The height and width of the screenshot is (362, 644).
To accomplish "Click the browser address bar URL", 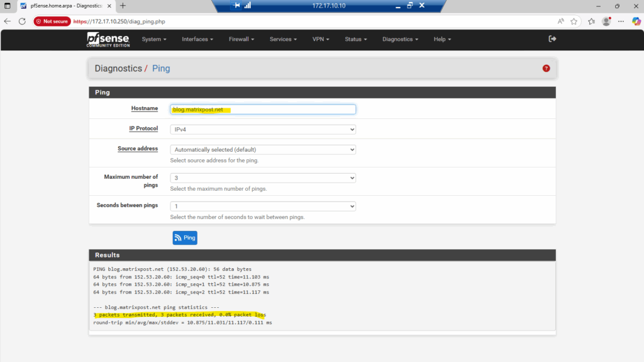I will click(119, 21).
